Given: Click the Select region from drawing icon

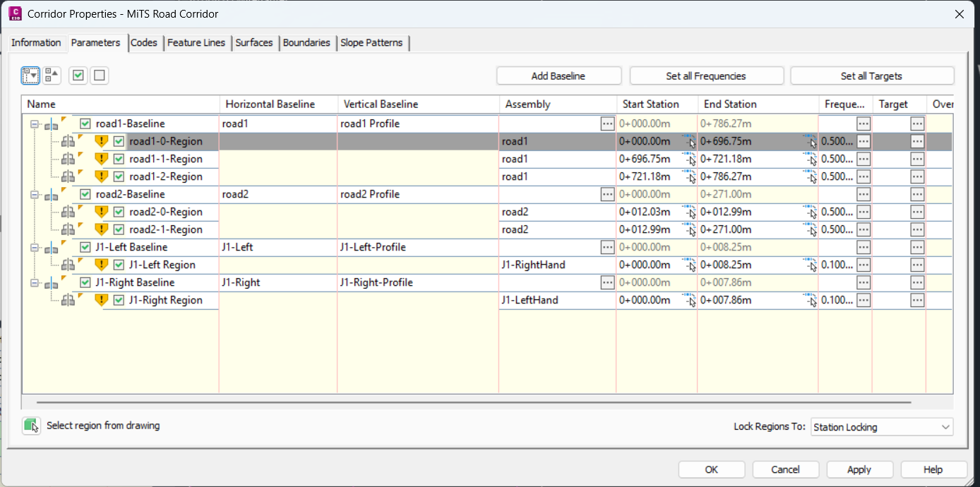Looking at the screenshot, I should click(31, 426).
